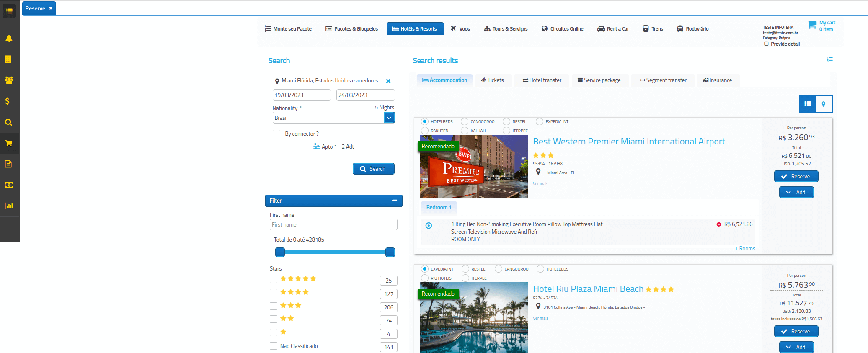Select CANGOOROO provider for Best Western

[465, 121]
